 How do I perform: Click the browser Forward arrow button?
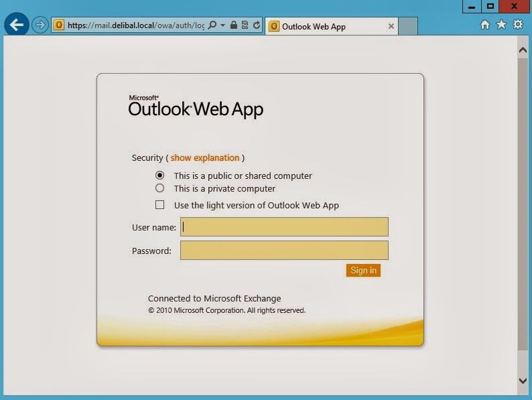(40, 25)
